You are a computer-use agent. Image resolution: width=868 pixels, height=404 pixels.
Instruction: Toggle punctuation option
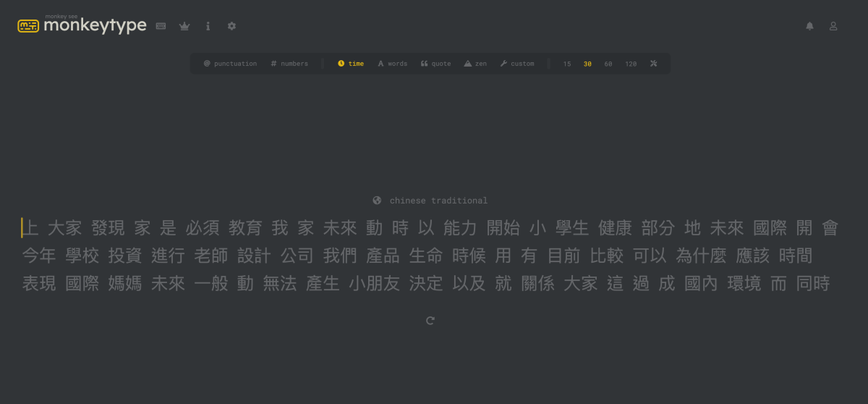point(230,64)
